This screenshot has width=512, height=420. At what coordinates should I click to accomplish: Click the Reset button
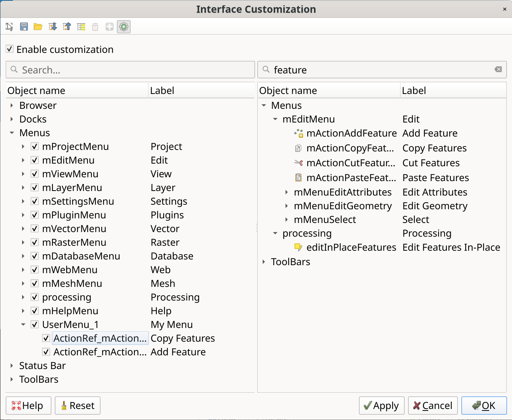click(x=78, y=406)
